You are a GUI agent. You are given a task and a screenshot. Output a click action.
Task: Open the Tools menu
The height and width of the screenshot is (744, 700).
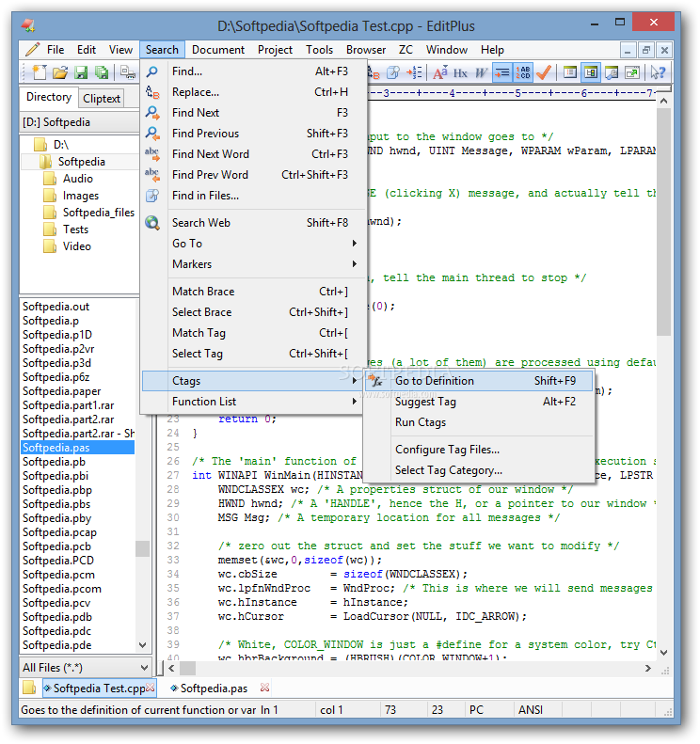319,49
